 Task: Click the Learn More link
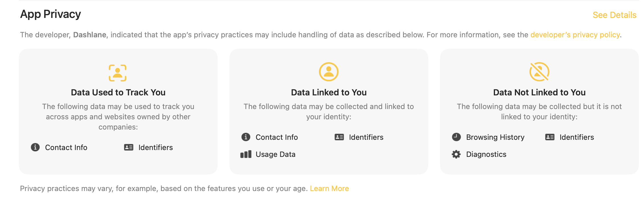(329, 188)
